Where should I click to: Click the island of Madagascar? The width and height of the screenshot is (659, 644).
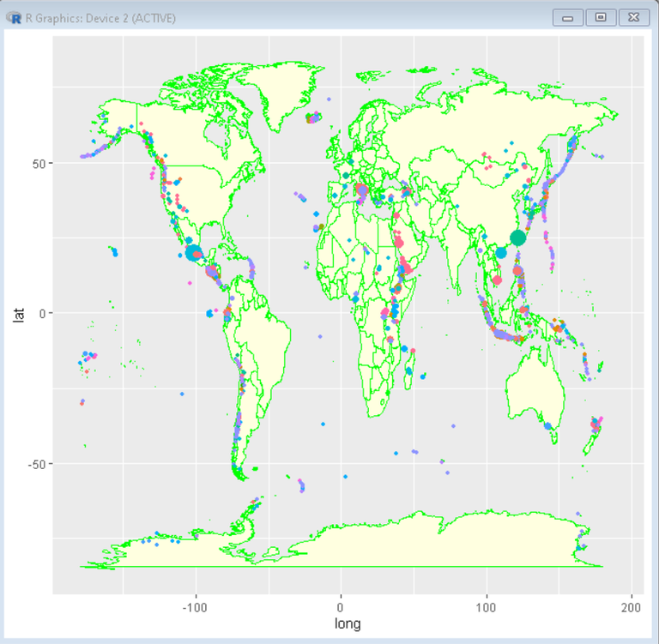(410, 371)
